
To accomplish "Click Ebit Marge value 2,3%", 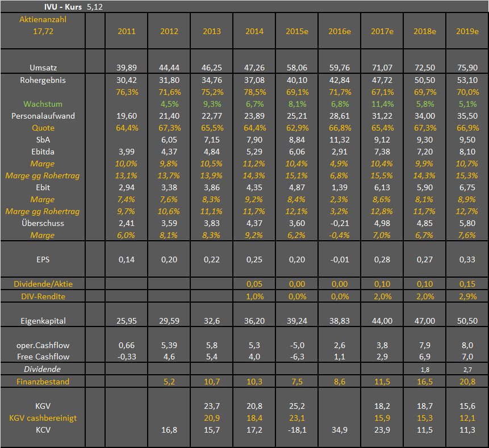I will pos(339,199).
